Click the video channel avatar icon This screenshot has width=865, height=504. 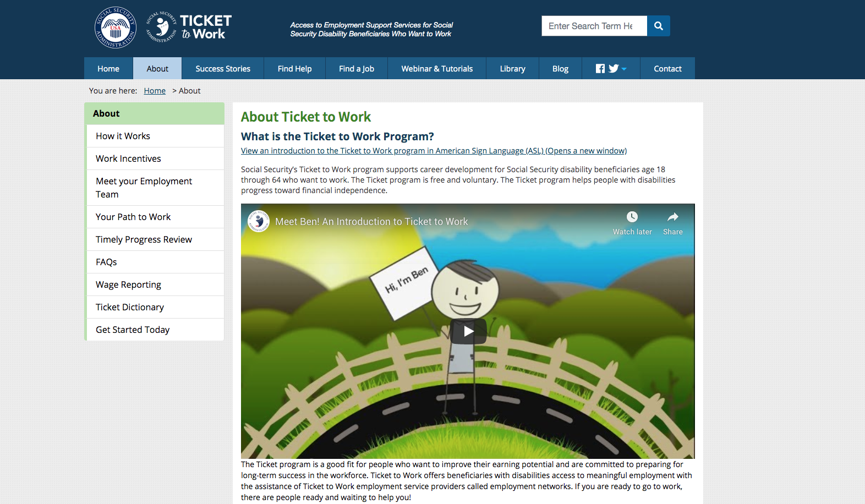(259, 221)
